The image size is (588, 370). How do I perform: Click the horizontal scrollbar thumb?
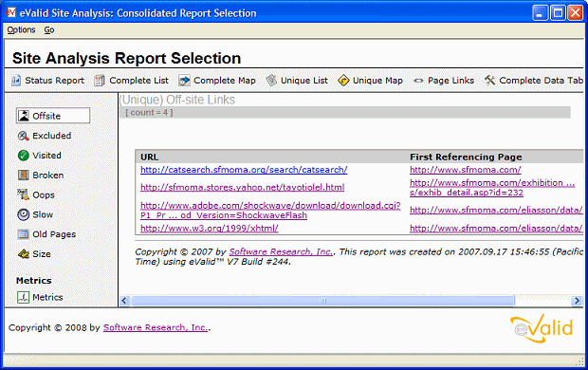click(322, 301)
